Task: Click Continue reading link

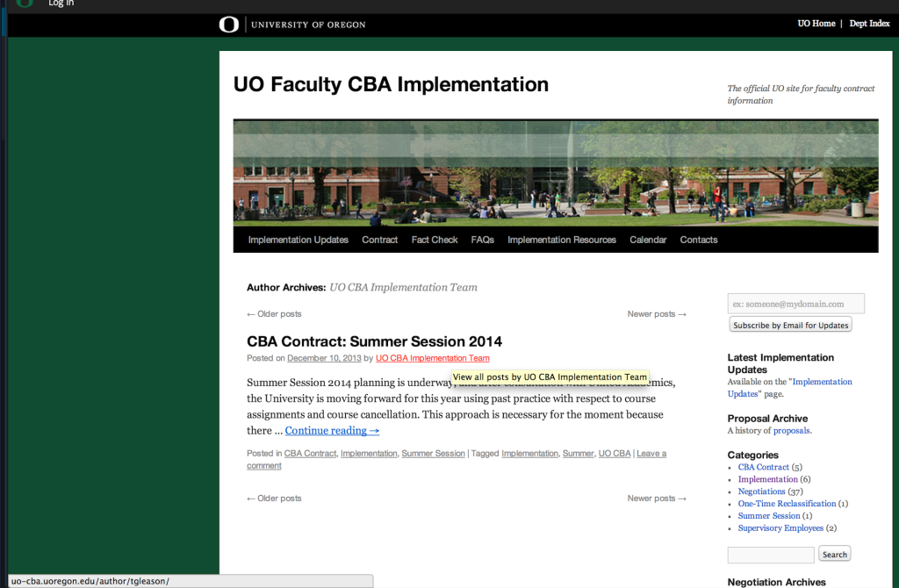Action: pos(332,430)
